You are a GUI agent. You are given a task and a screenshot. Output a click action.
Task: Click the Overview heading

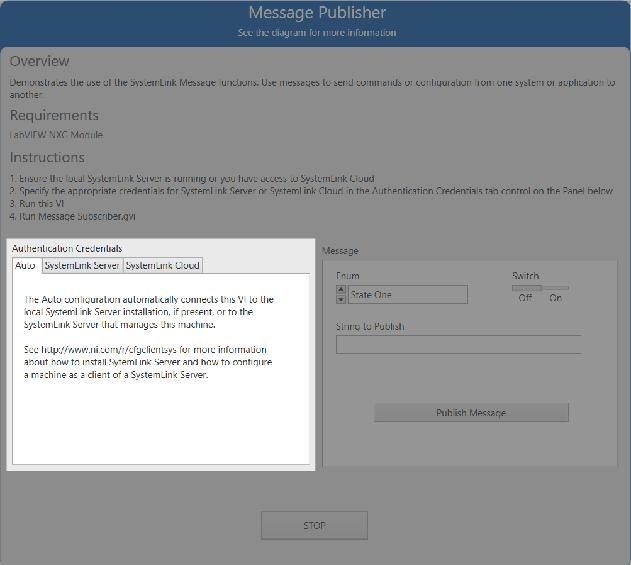pyautogui.click(x=40, y=61)
